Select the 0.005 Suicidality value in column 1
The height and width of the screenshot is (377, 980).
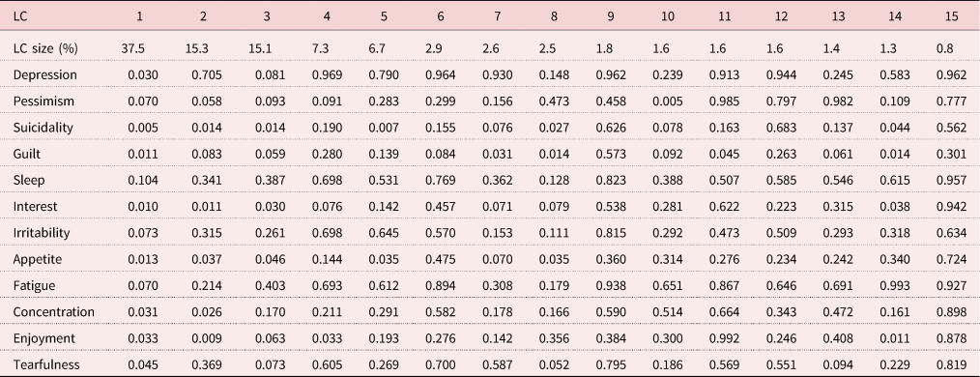pyautogui.click(x=143, y=128)
